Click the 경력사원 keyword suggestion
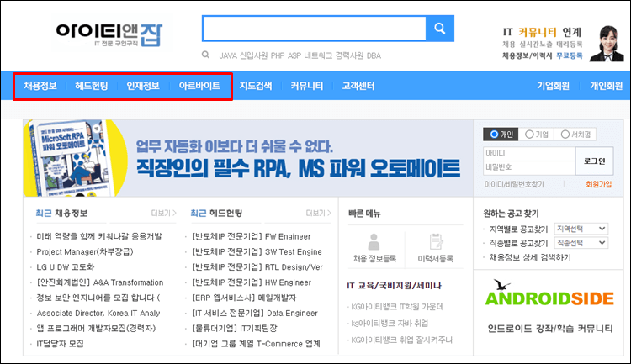The height and width of the screenshot is (364, 631). [349, 55]
